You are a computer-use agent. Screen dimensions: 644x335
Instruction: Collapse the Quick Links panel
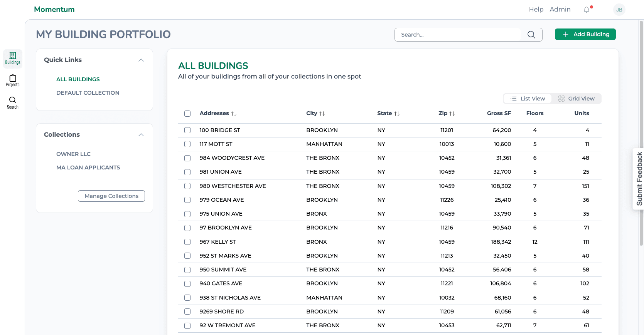coord(141,60)
